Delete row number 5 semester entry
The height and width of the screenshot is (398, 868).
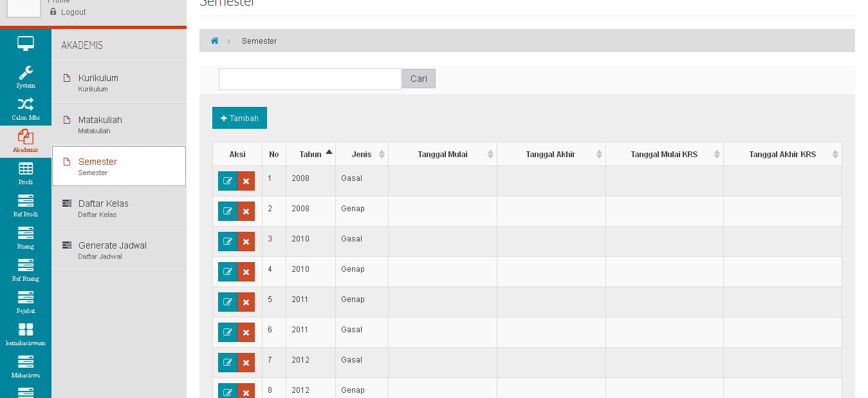click(246, 302)
